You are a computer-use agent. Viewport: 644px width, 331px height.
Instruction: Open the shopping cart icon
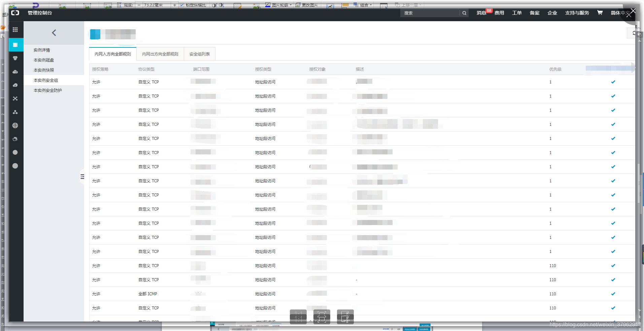click(x=600, y=13)
